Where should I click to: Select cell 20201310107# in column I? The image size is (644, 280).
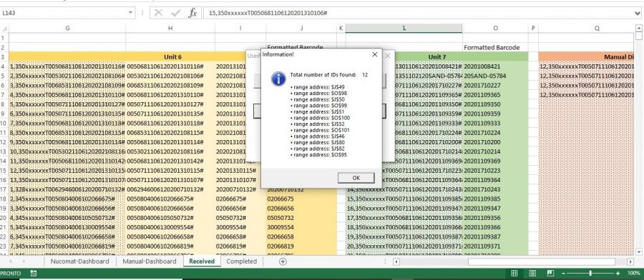240,180
